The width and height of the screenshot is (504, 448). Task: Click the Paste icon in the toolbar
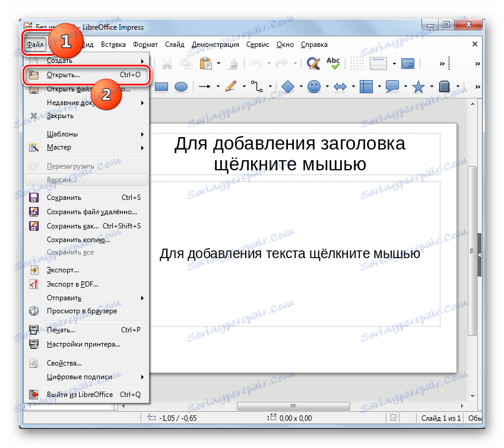(x=205, y=63)
